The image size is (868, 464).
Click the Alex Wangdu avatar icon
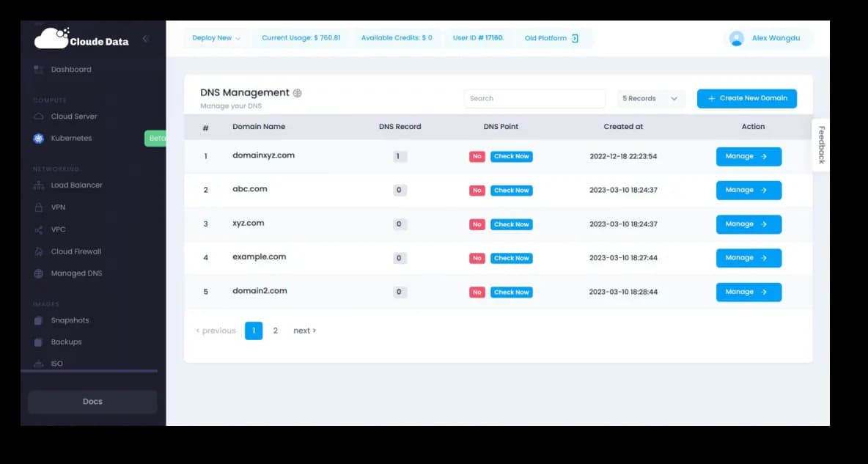(736, 38)
